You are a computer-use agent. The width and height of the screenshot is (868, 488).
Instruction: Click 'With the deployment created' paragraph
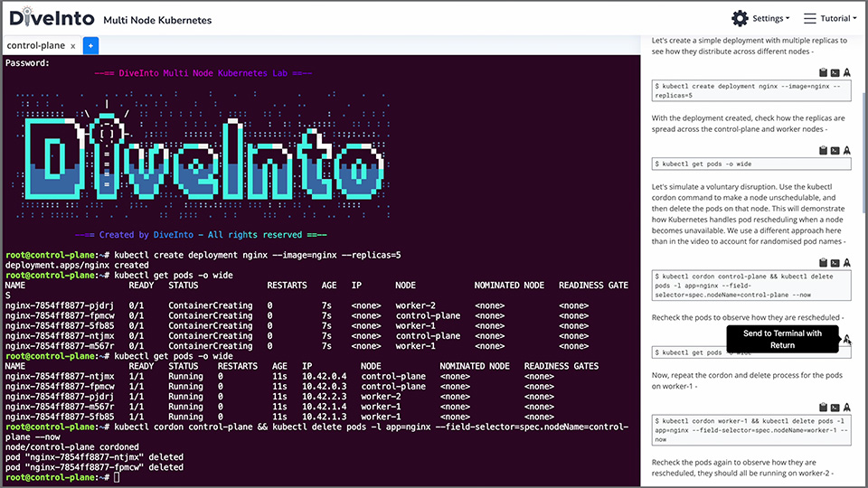coord(748,124)
